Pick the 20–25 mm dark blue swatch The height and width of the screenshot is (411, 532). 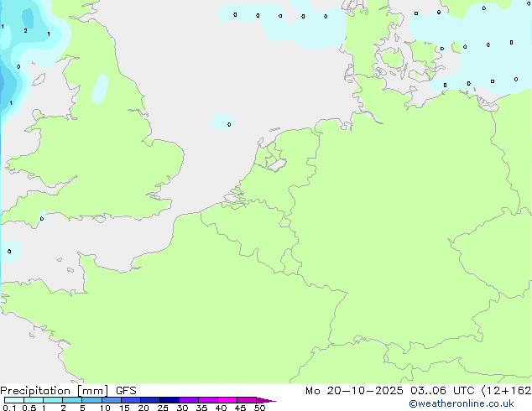click(x=150, y=400)
